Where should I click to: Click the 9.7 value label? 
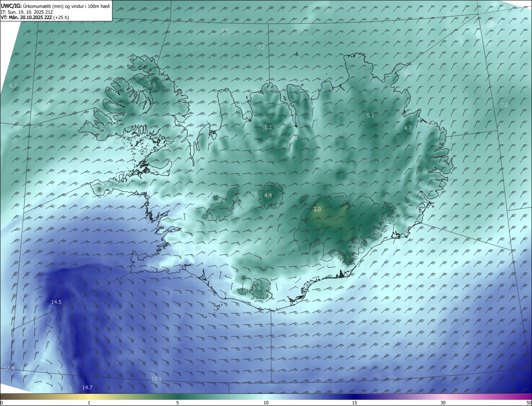[x=491, y=24]
